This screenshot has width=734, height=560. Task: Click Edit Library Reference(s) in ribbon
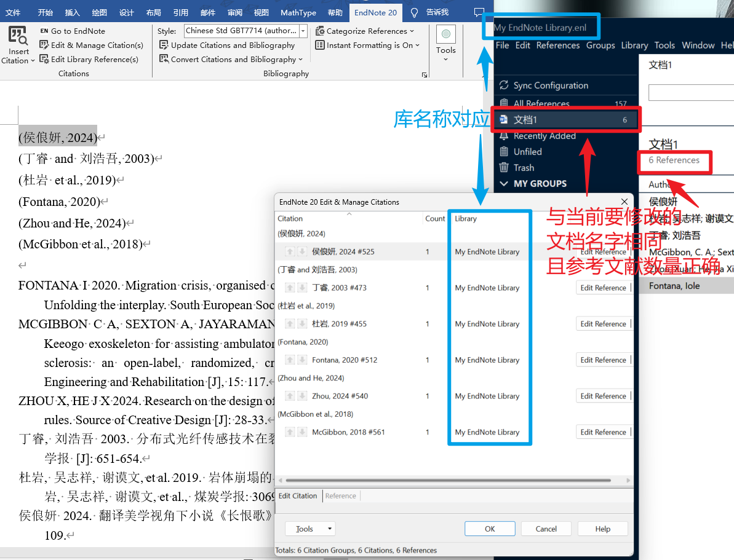(x=89, y=60)
